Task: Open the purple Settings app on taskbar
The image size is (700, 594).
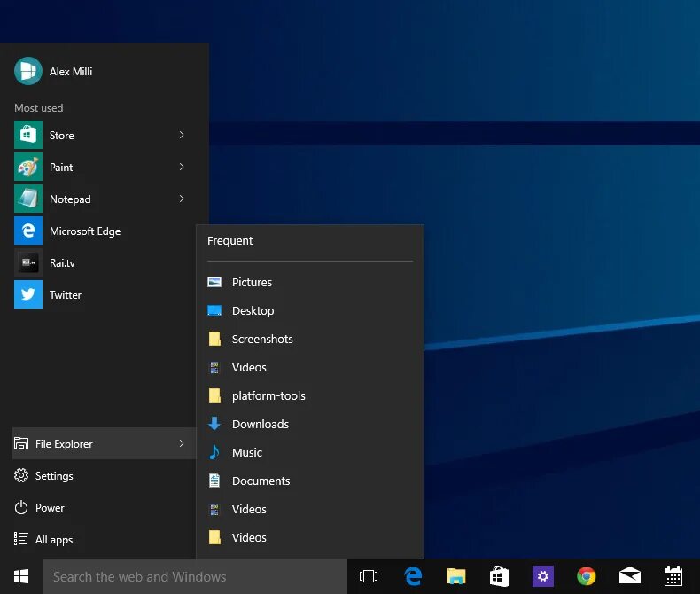Action: click(x=543, y=576)
